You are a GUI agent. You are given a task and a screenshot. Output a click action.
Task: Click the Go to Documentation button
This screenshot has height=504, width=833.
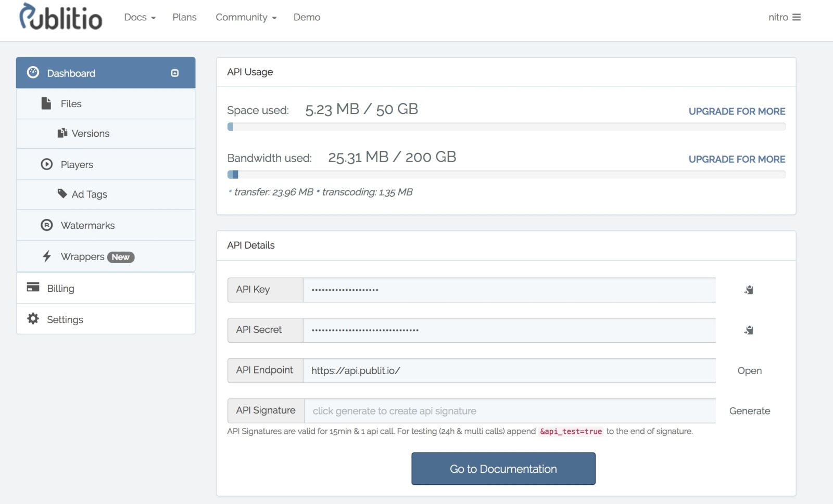[503, 469]
